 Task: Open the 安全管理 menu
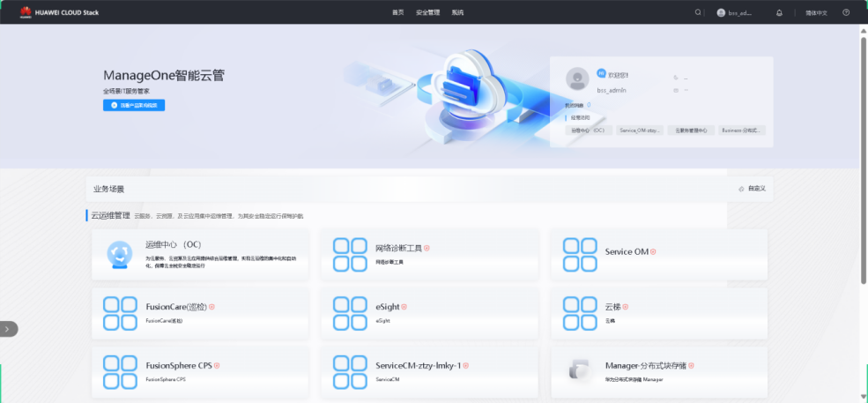(x=427, y=12)
